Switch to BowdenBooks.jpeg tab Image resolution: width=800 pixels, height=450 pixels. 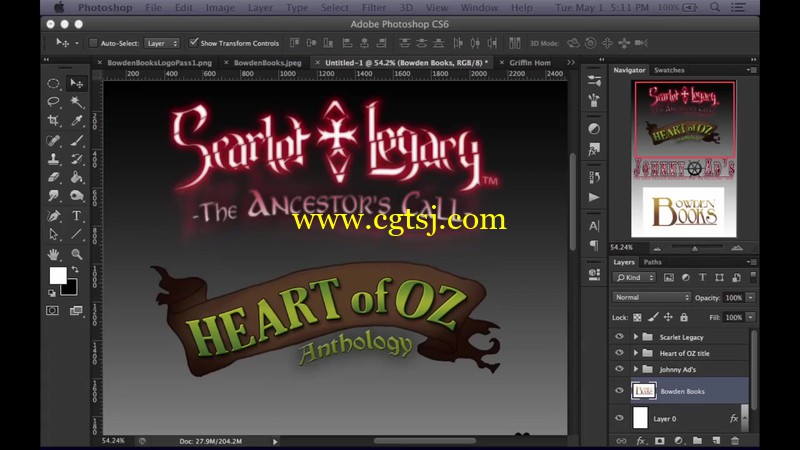click(x=267, y=63)
